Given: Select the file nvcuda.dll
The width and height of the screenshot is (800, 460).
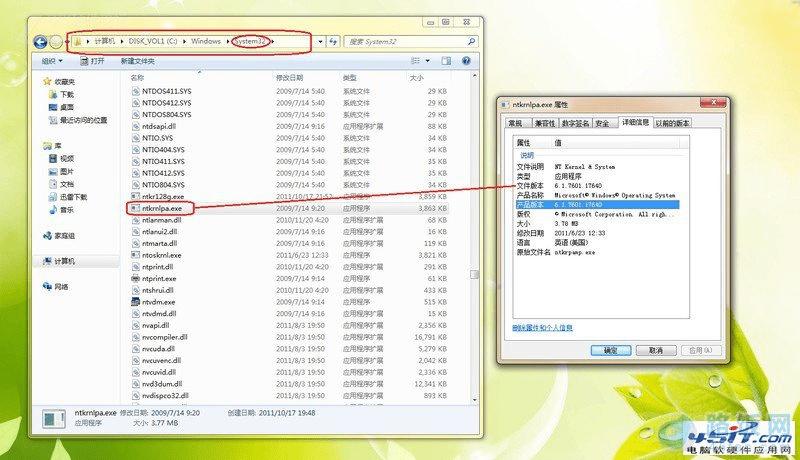Looking at the screenshot, I should (x=159, y=349).
